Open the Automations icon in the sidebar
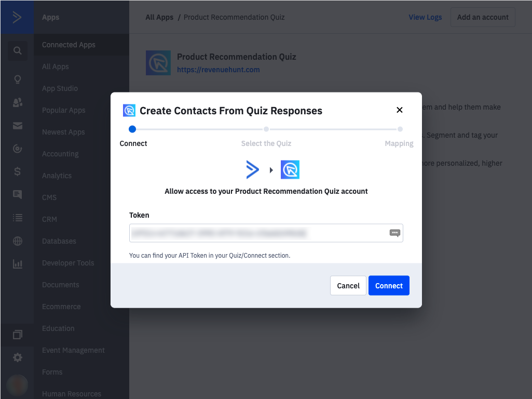Image resolution: width=532 pixels, height=399 pixels. pyautogui.click(x=17, y=149)
